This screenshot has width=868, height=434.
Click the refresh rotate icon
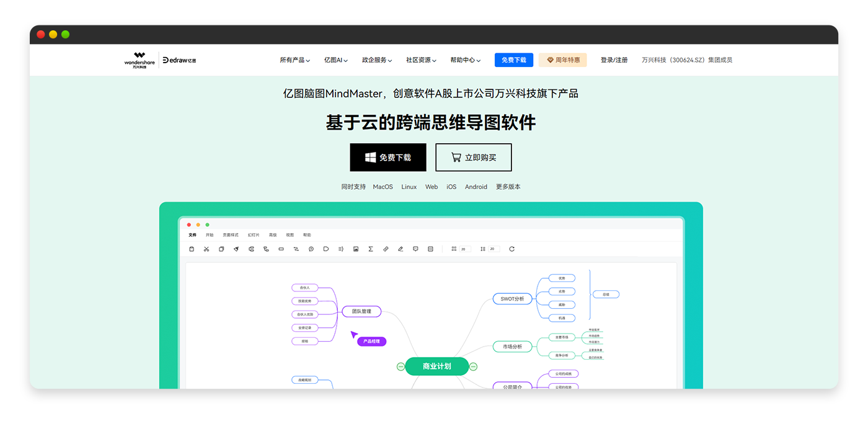coord(511,249)
